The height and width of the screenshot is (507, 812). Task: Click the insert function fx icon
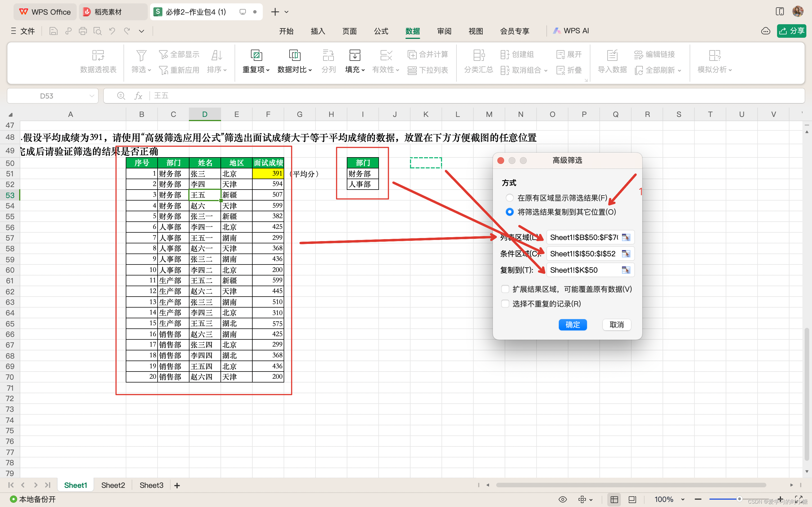(138, 96)
